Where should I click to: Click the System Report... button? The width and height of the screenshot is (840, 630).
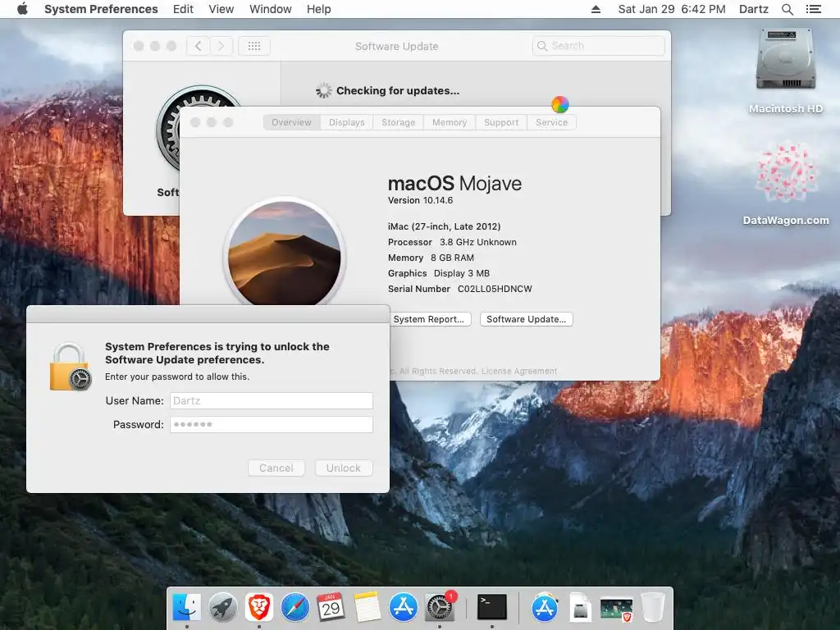click(430, 319)
